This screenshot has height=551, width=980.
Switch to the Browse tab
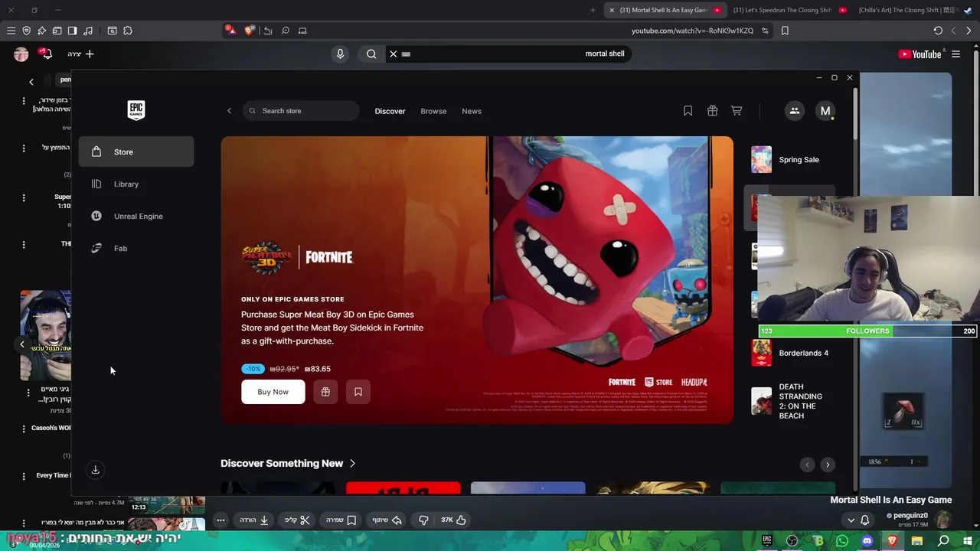tap(433, 111)
